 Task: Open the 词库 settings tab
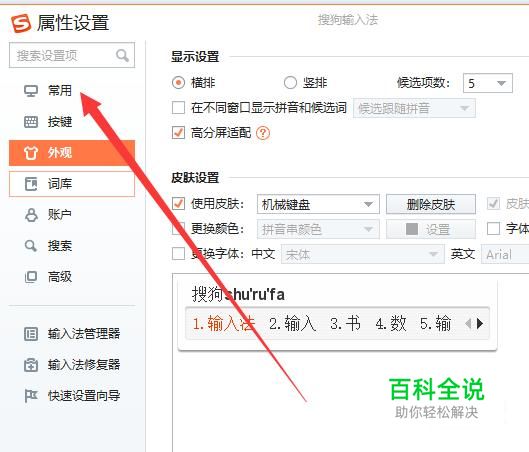(72, 184)
